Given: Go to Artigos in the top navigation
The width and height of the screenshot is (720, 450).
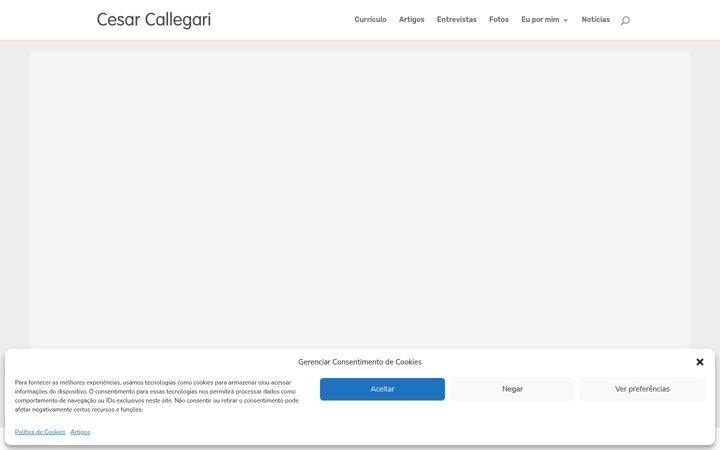Looking at the screenshot, I should coord(411,20).
